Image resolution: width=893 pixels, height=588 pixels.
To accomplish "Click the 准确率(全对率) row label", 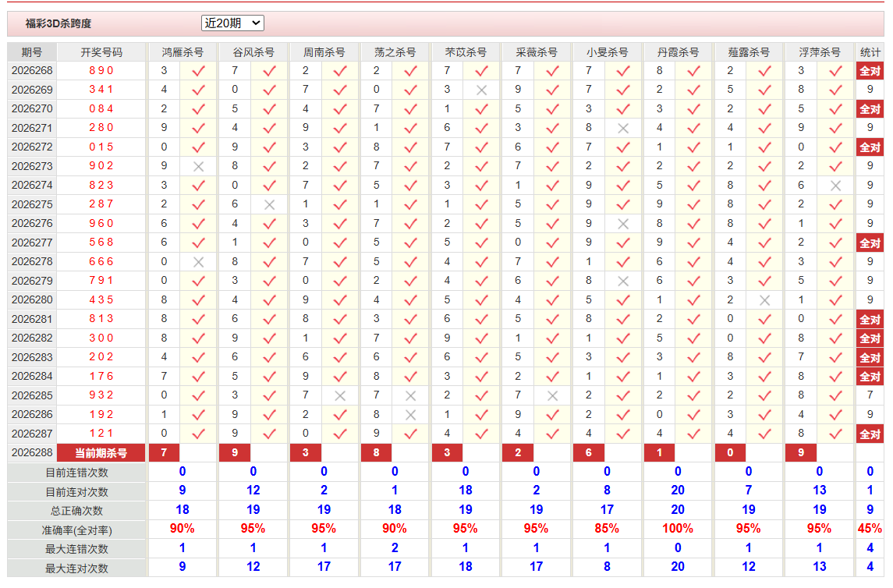I will 77,530.
